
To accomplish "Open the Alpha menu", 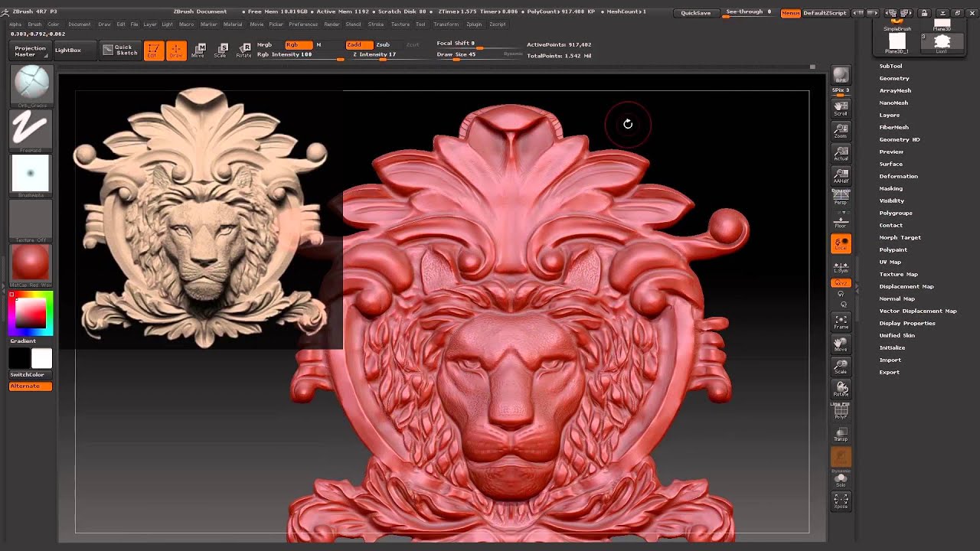I will tap(15, 24).
